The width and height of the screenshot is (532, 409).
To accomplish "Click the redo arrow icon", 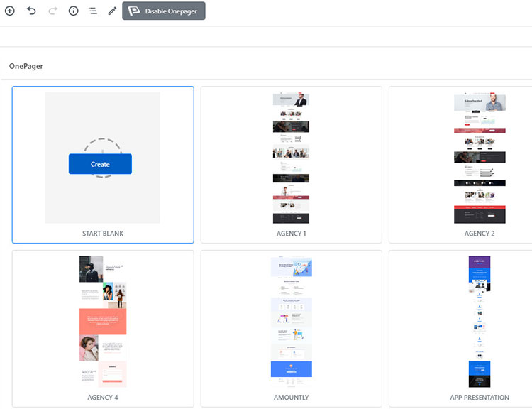I will tap(52, 11).
